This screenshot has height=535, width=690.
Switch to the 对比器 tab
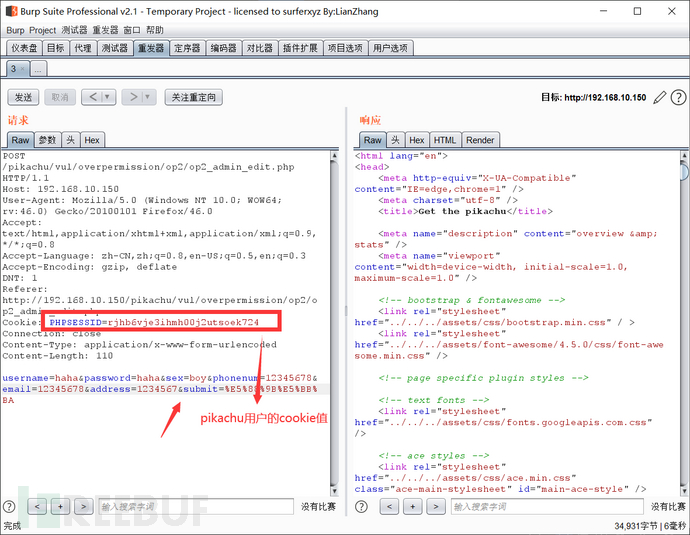point(260,48)
